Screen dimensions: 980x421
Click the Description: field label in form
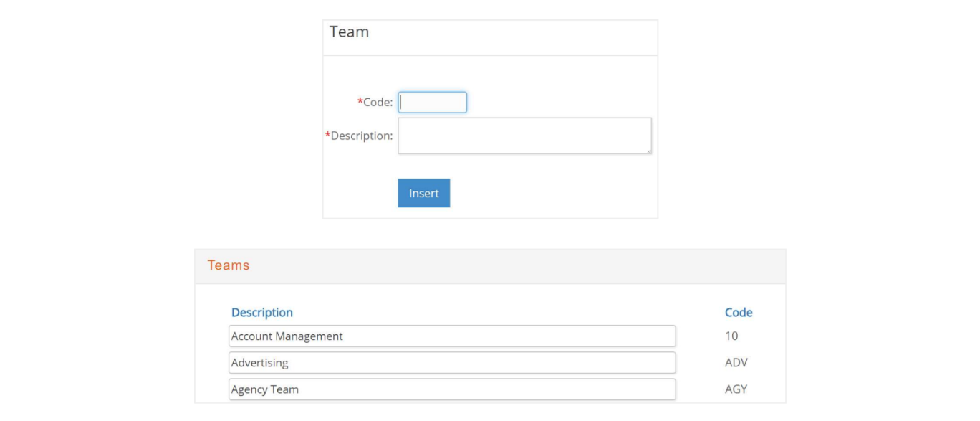pyautogui.click(x=362, y=136)
